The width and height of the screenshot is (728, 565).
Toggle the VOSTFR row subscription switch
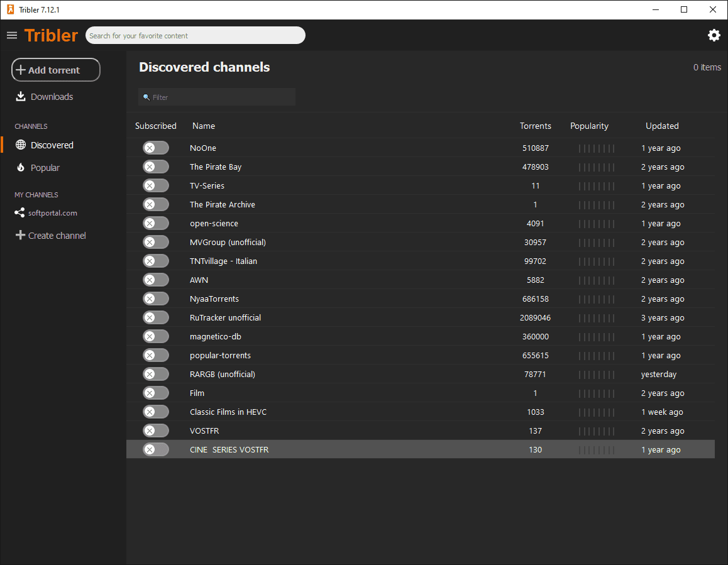pos(155,431)
